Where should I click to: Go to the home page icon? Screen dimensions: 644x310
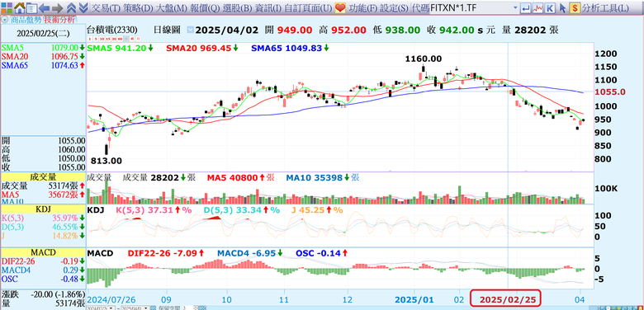19,7
